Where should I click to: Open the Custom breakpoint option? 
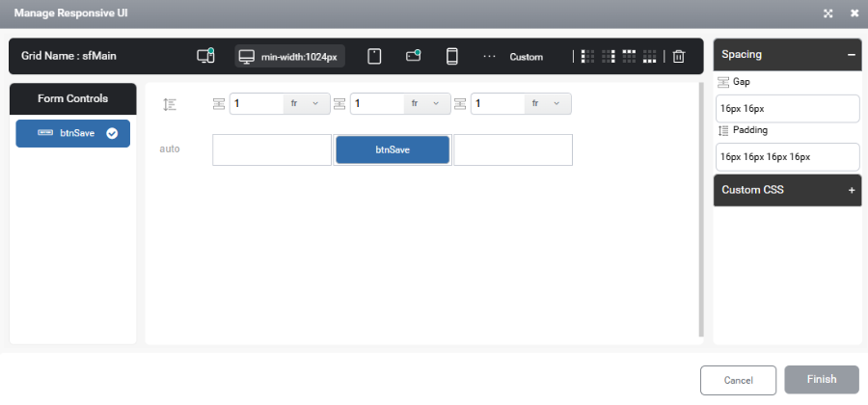pyautogui.click(x=526, y=57)
